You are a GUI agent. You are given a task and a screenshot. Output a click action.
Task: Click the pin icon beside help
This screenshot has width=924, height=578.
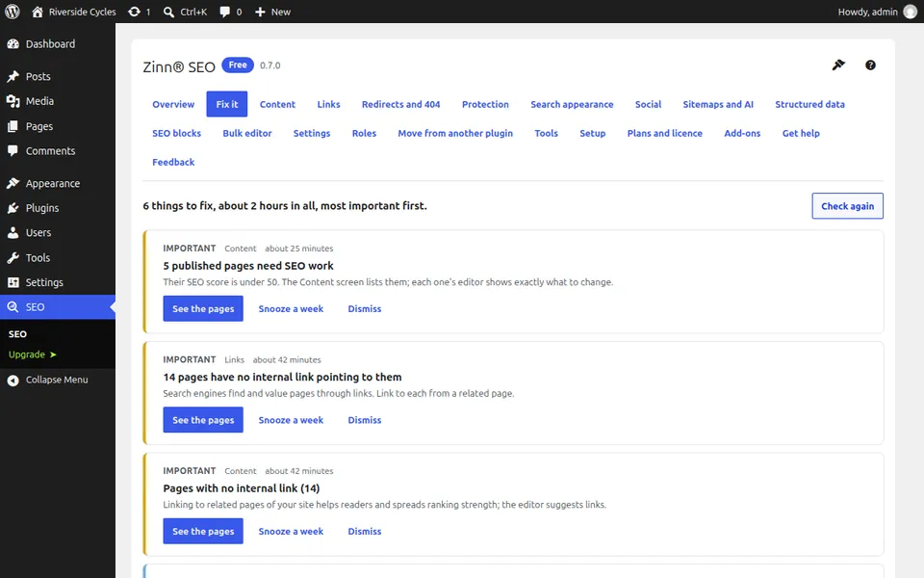(838, 65)
